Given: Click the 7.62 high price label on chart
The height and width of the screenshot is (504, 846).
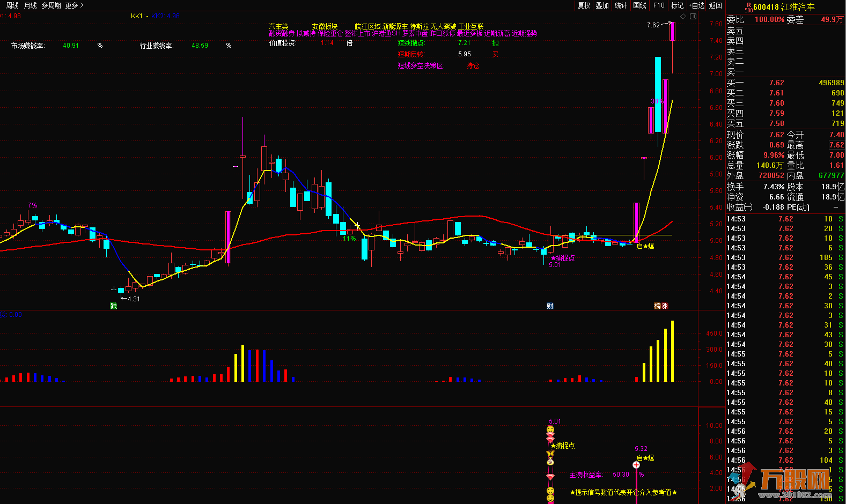Looking at the screenshot, I should (653, 25).
